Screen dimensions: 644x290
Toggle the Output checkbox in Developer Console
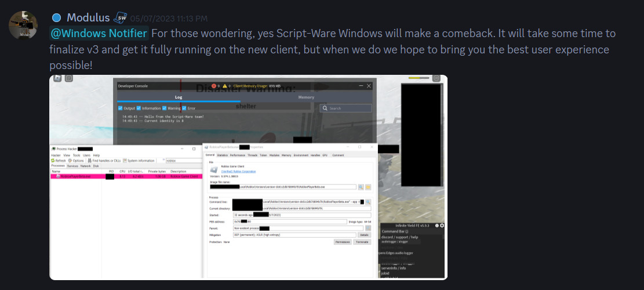coord(121,108)
